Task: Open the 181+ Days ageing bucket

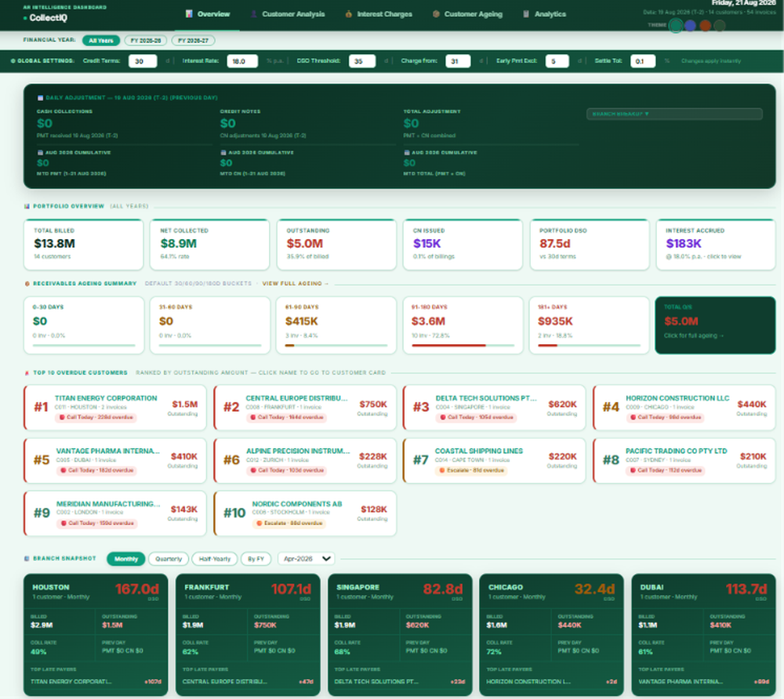Action: [590, 325]
